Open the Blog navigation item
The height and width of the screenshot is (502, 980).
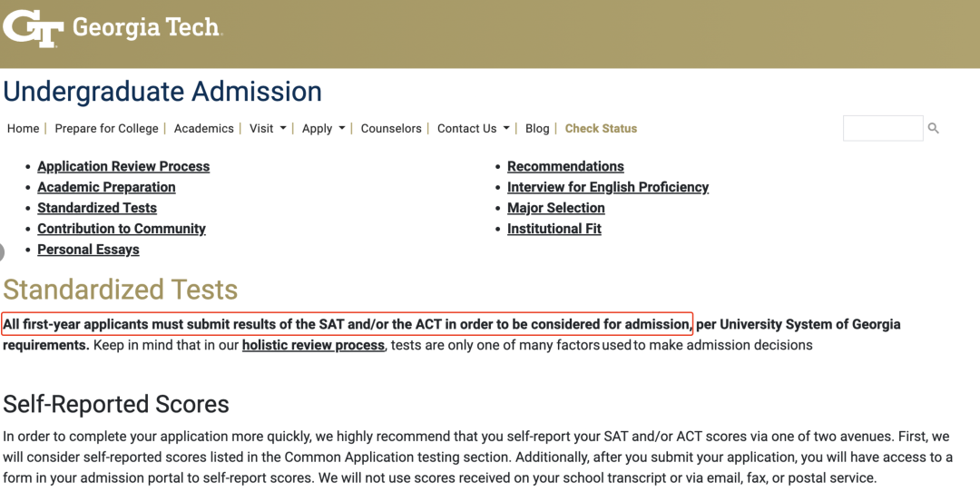[537, 129]
